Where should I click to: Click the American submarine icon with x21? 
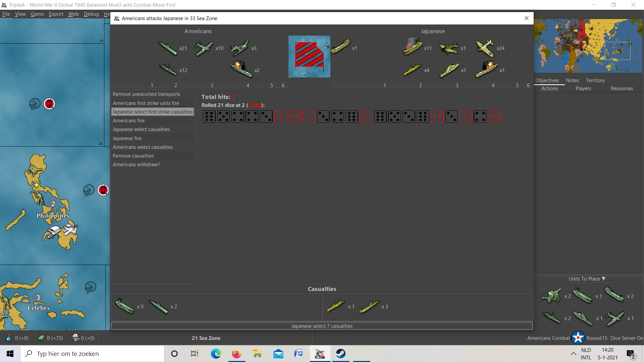point(168,48)
